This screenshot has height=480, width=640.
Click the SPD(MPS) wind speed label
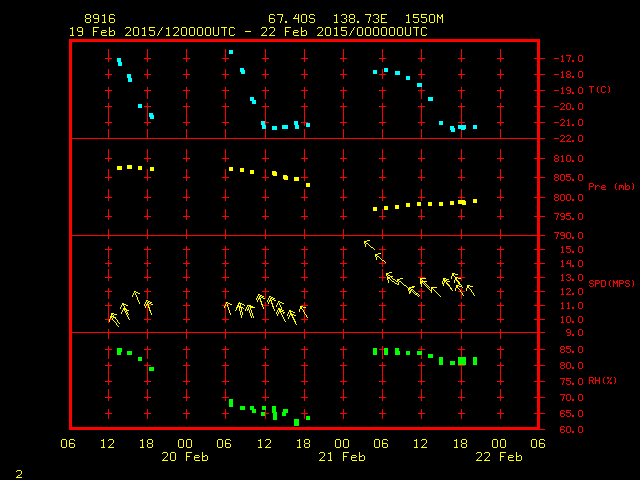610,284
